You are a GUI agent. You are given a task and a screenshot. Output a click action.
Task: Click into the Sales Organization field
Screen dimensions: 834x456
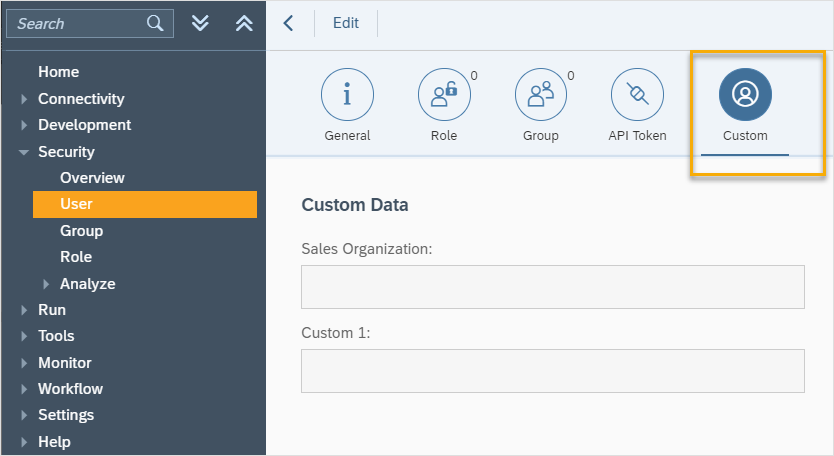pyautogui.click(x=552, y=287)
